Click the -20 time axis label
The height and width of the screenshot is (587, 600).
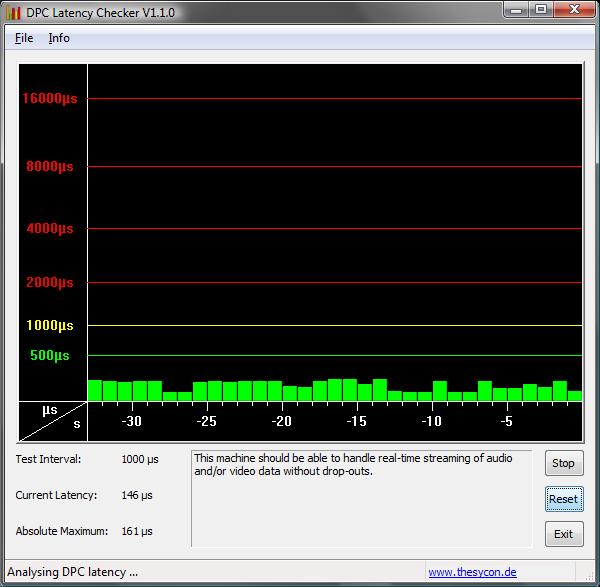click(282, 421)
